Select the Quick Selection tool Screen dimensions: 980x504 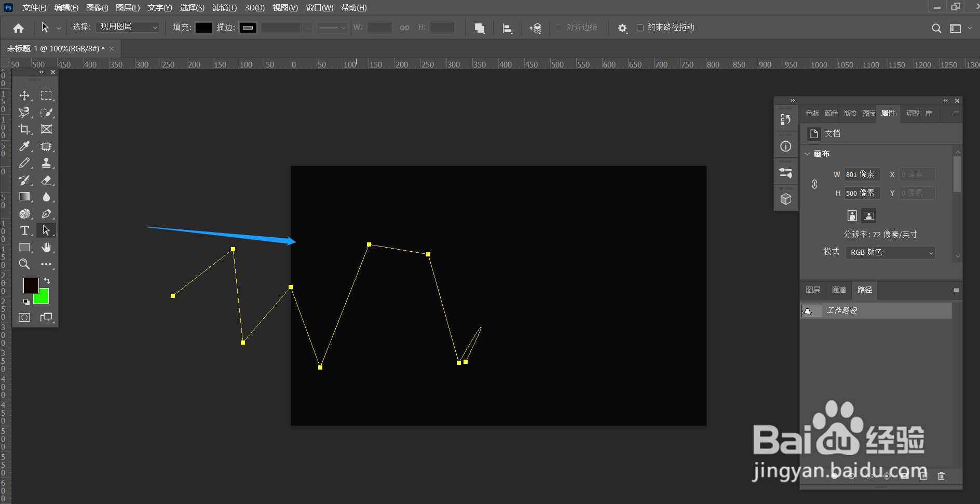point(47,113)
